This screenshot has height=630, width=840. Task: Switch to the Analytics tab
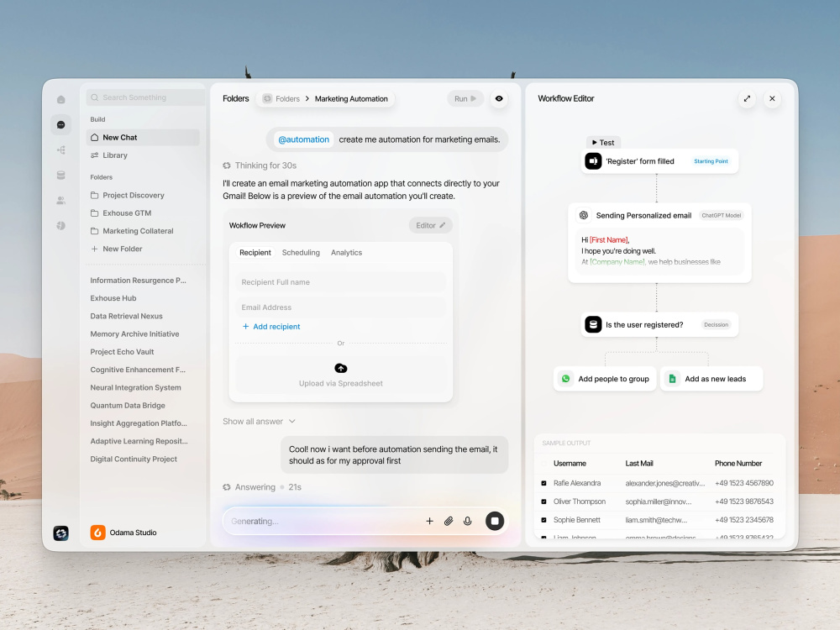click(347, 252)
